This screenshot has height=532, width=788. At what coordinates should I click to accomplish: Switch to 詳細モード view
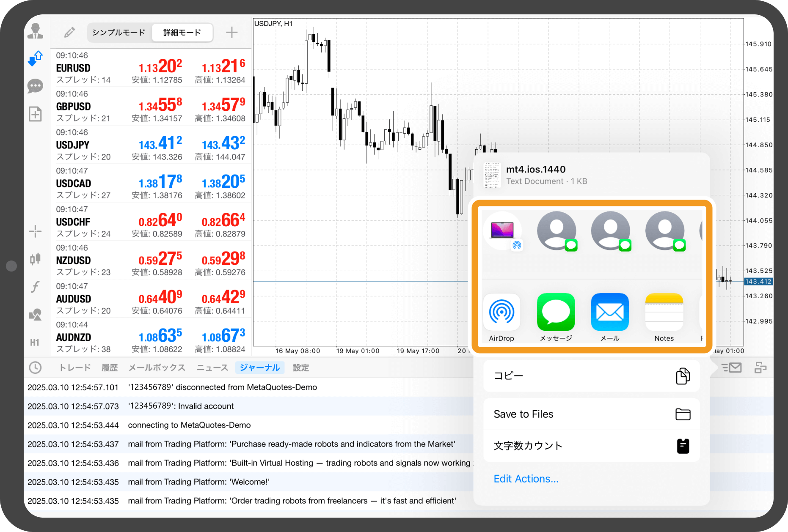182,33
